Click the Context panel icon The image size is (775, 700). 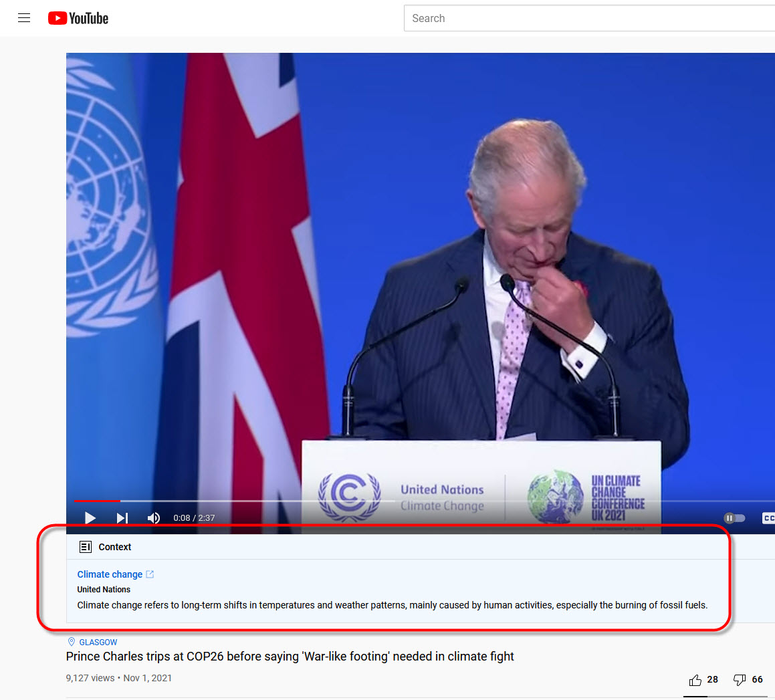[86, 547]
